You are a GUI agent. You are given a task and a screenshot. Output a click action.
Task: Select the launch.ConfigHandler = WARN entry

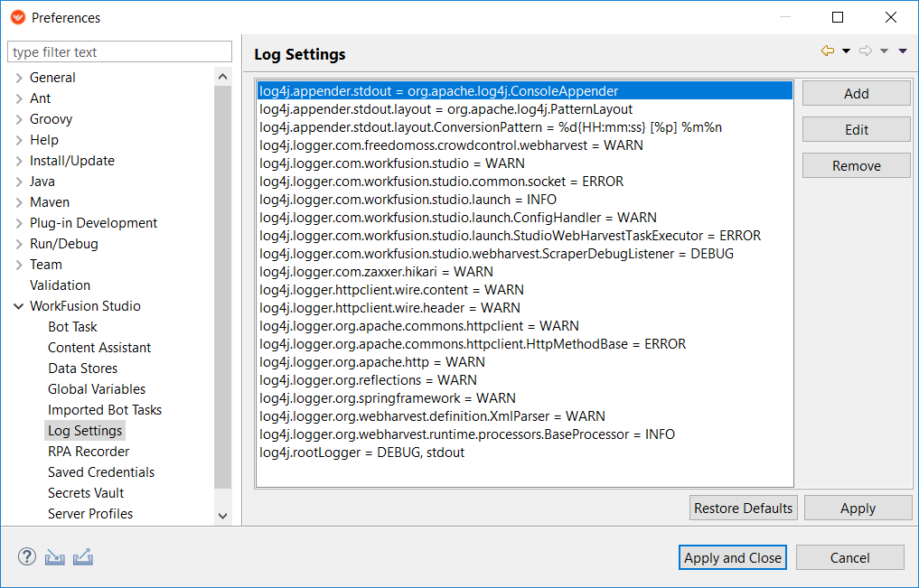tap(524, 218)
